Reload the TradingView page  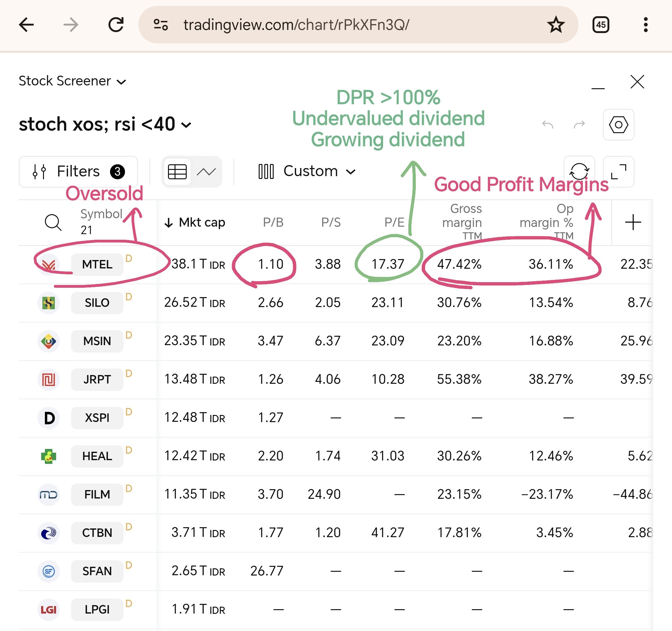(x=116, y=25)
